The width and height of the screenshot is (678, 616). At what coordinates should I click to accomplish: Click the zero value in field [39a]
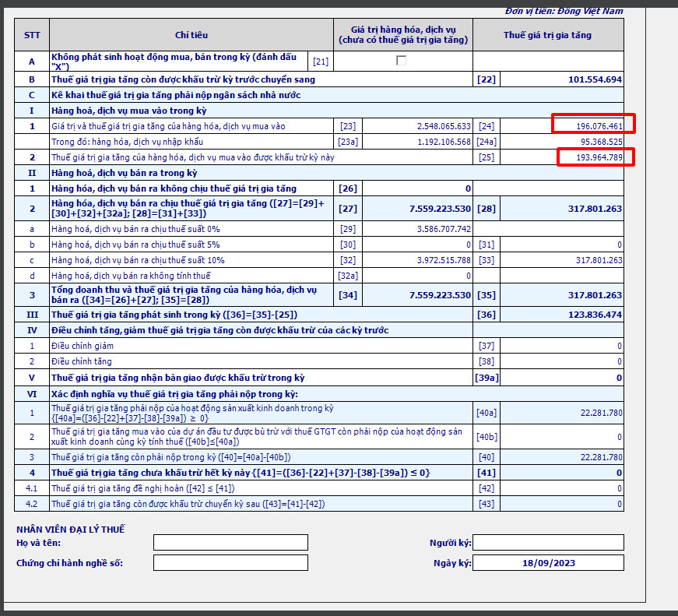(x=619, y=378)
